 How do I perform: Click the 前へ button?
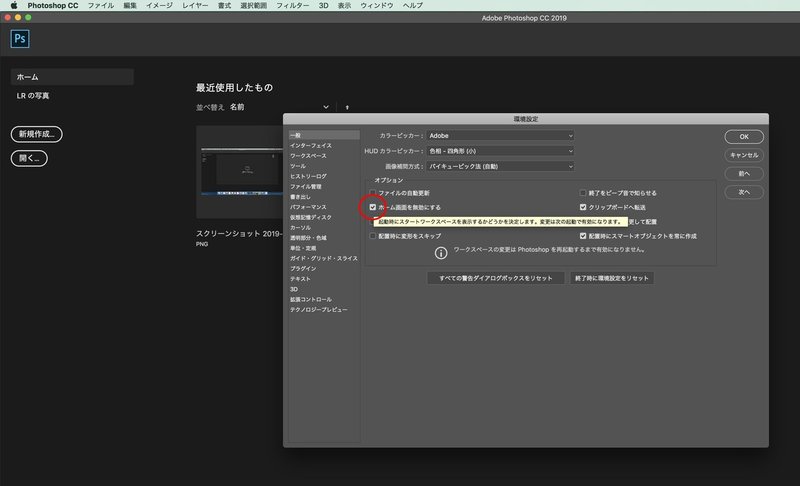coord(744,173)
